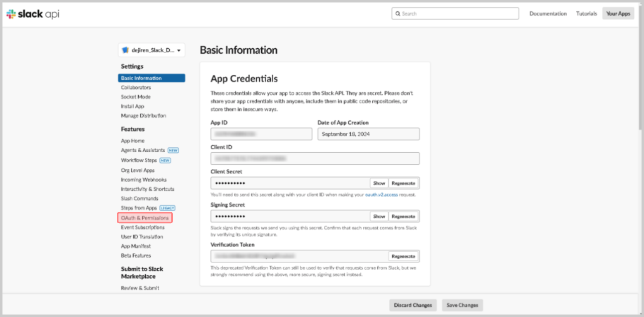Go to Your Apps

click(x=618, y=14)
